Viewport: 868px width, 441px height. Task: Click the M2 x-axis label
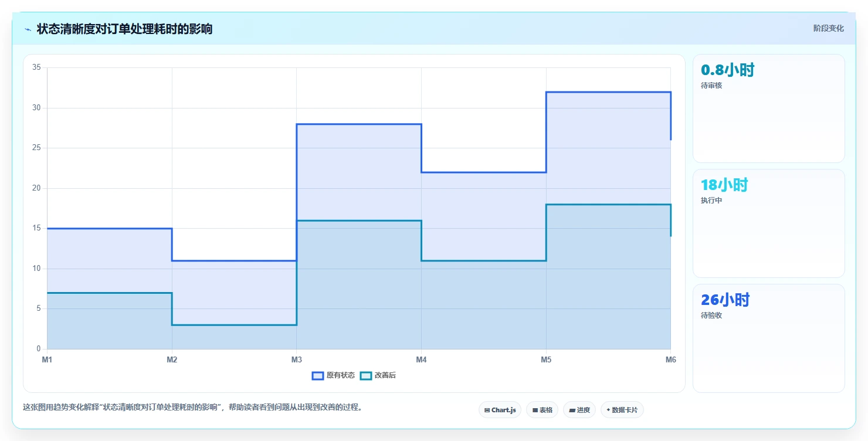pos(172,359)
